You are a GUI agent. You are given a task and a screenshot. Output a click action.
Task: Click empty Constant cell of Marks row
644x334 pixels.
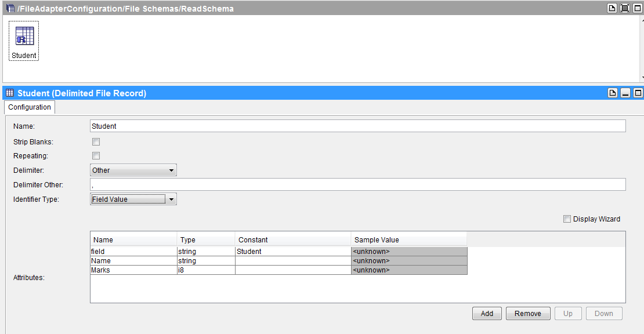293,270
